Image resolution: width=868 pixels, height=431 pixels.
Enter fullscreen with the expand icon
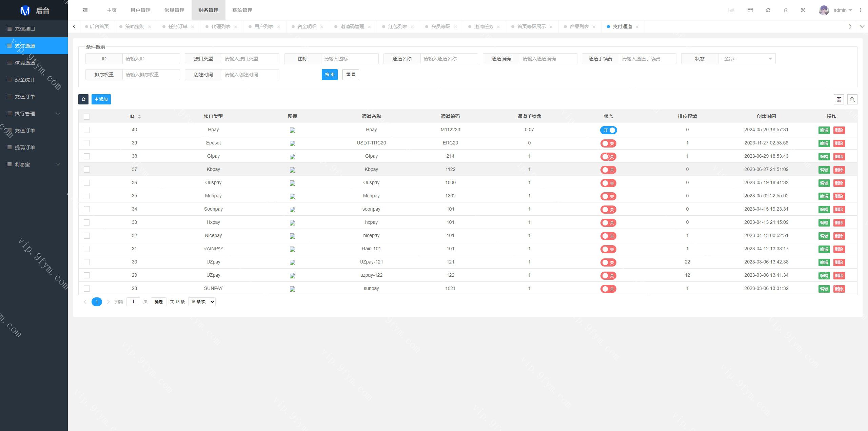click(x=803, y=10)
